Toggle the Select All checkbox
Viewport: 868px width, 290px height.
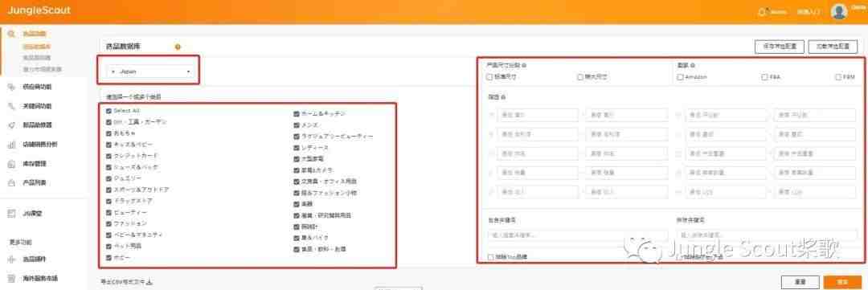click(109, 111)
